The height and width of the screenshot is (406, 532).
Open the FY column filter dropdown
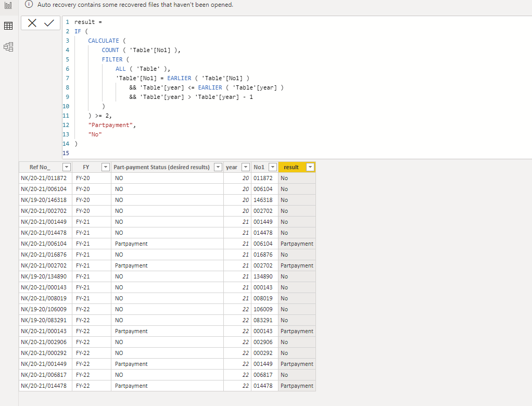pyautogui.click(x=106, y=167)
